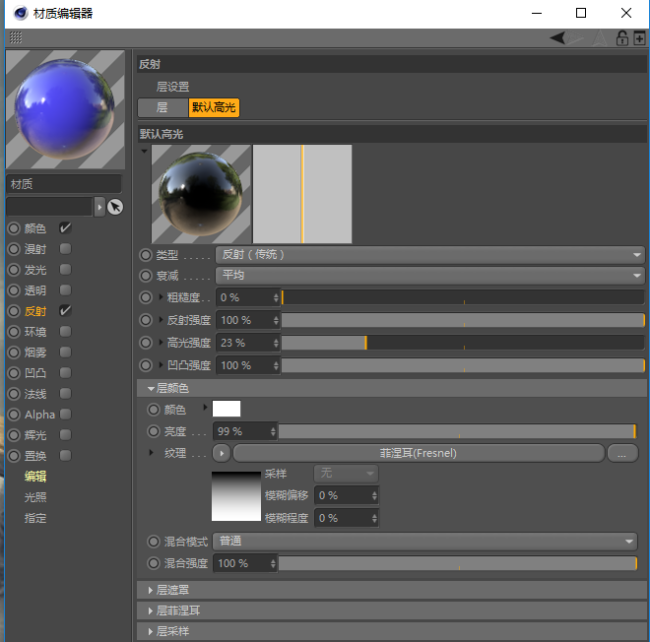Click the blue material preview sphere

coord(65,109)
